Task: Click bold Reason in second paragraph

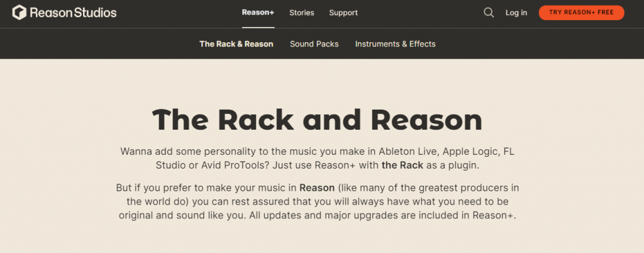Action: click(317, 188)
